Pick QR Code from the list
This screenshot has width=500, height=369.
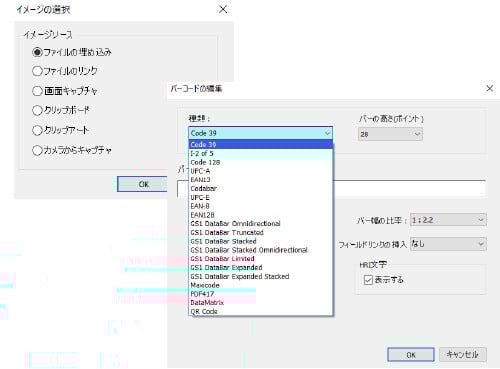[261, 311]
